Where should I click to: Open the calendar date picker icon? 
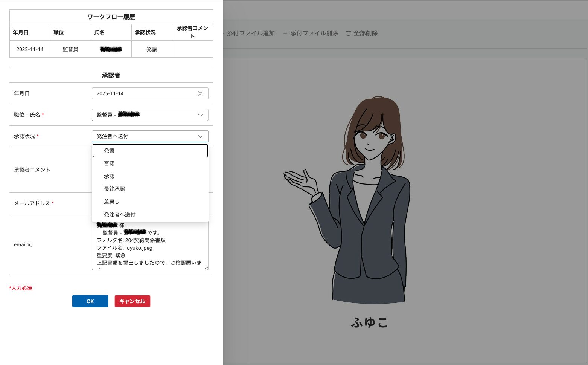coord(201,93)
